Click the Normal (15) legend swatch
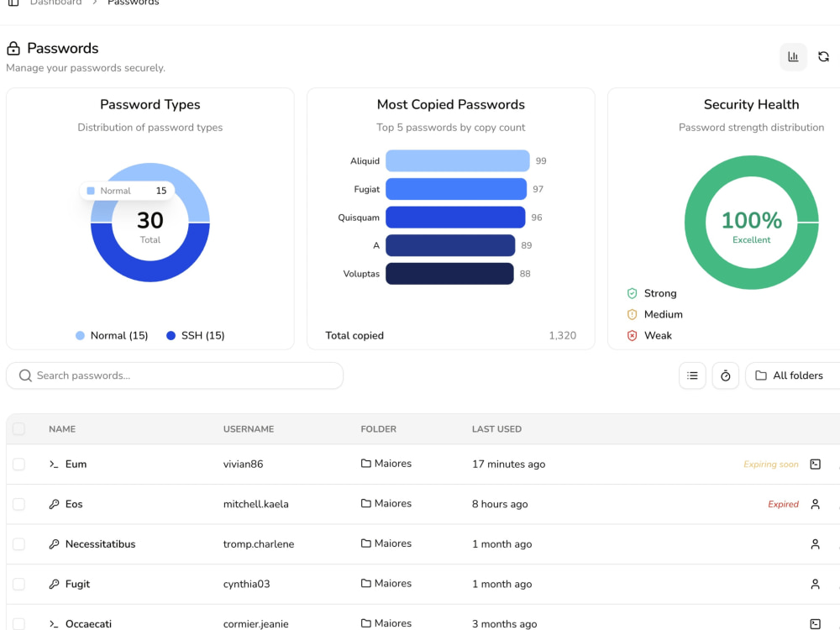 pos(80,335)
